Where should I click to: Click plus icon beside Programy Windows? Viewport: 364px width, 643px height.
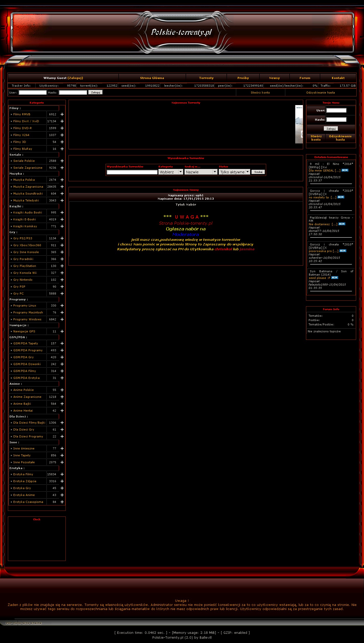point(62,319)
